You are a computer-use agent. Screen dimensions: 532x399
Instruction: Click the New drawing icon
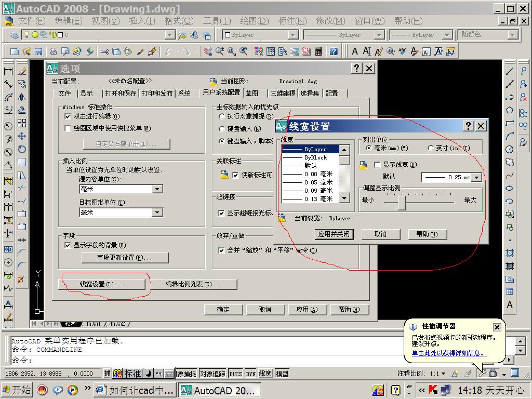pos(14,51)
